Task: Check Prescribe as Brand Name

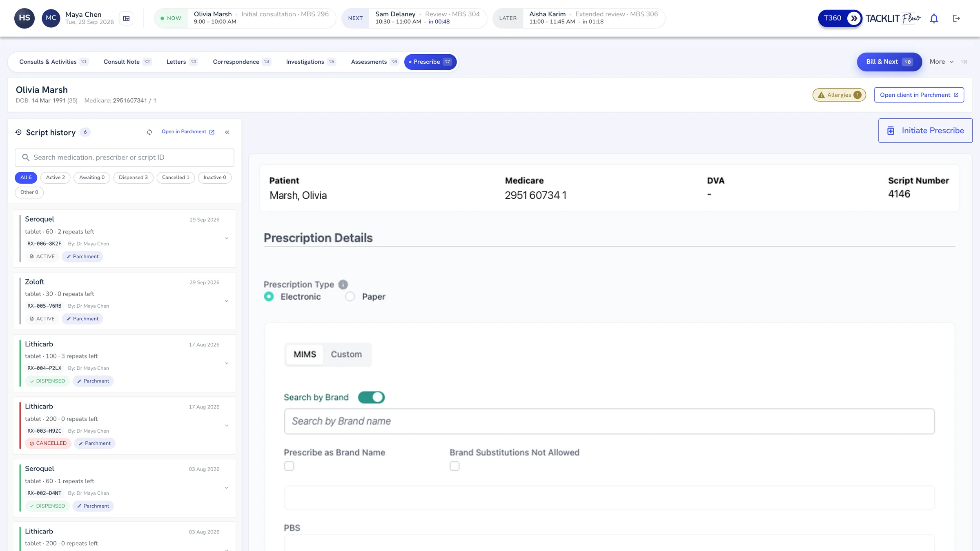Action: coord(289,466)
